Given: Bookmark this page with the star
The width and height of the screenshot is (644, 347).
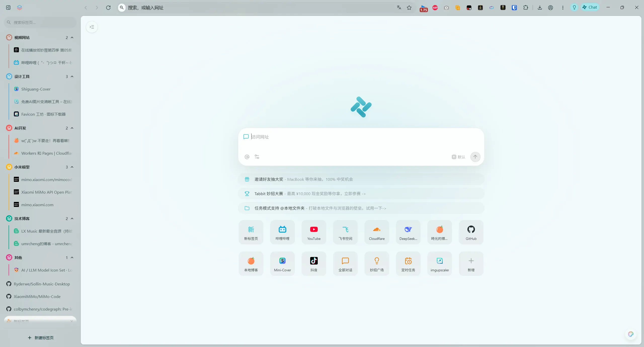Looking at the screenshot, I should point(409,8).
